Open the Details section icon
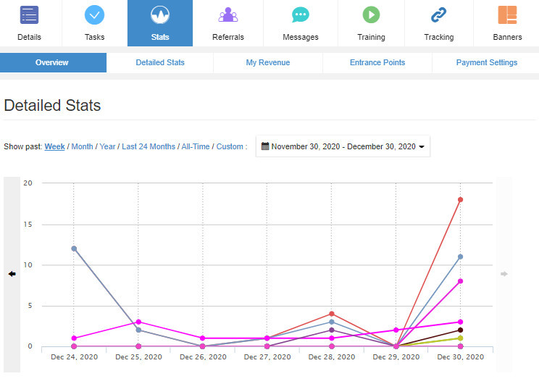 tap(29, 14)
